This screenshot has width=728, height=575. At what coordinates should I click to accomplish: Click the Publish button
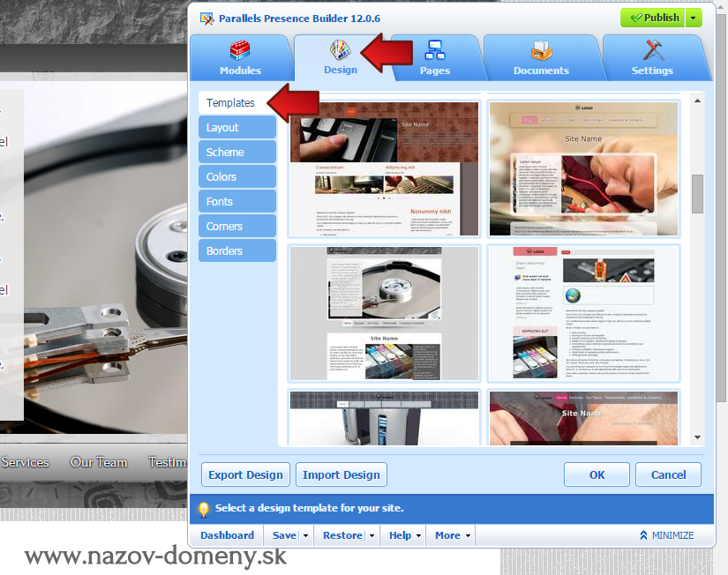652,18
